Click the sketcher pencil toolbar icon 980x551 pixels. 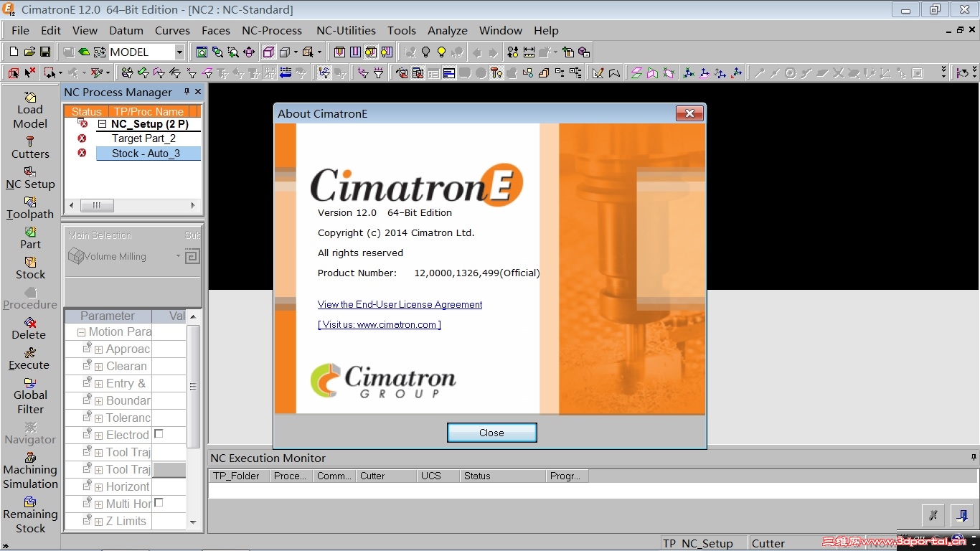point(598,72)
